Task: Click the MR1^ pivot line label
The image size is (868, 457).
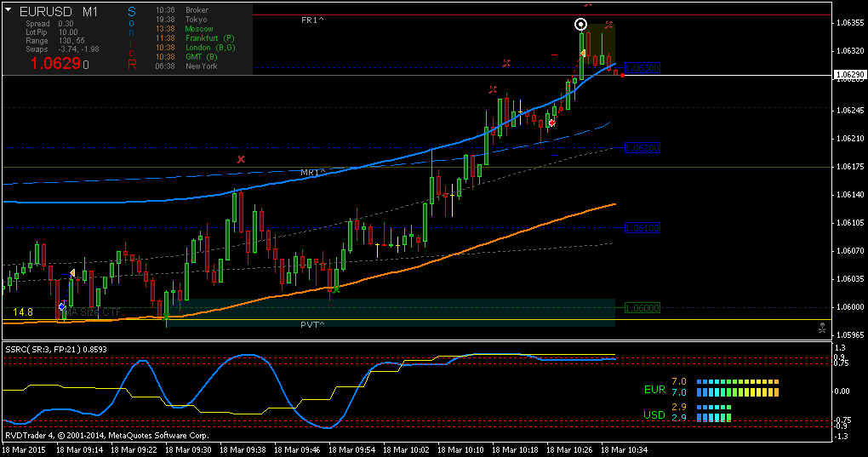Action: click(313, 173)
